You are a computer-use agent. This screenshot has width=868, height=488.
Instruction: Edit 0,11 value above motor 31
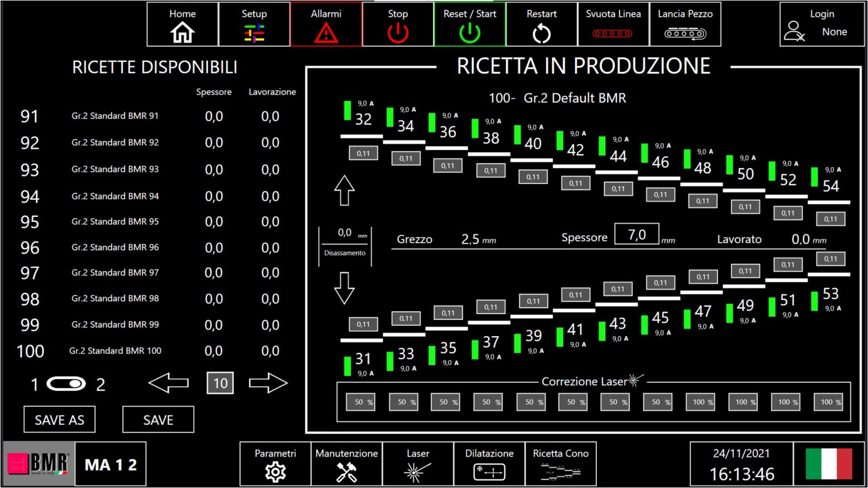pyautogui.click(x=363, y=324)
